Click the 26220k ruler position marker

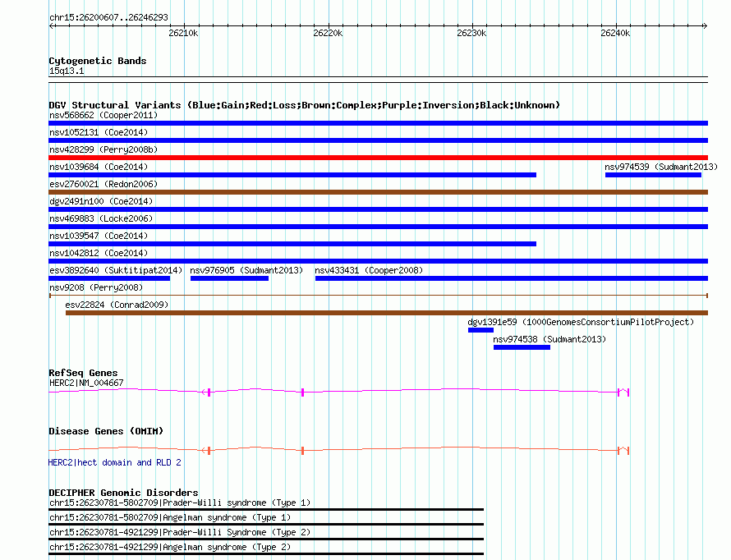tap(328, 33)
